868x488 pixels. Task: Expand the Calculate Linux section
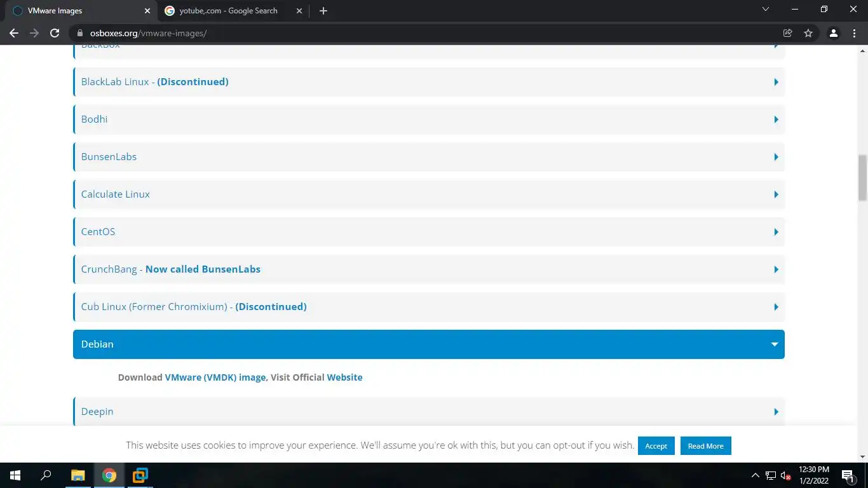(429, 194)
